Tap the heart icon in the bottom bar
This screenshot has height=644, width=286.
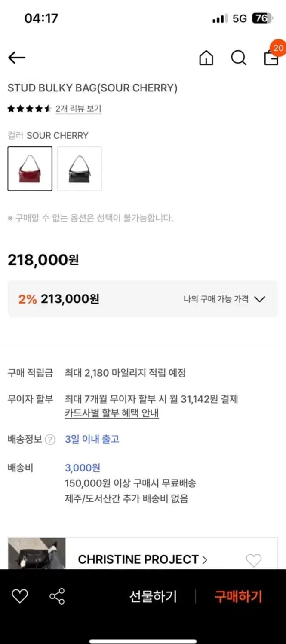coord(19,596)
